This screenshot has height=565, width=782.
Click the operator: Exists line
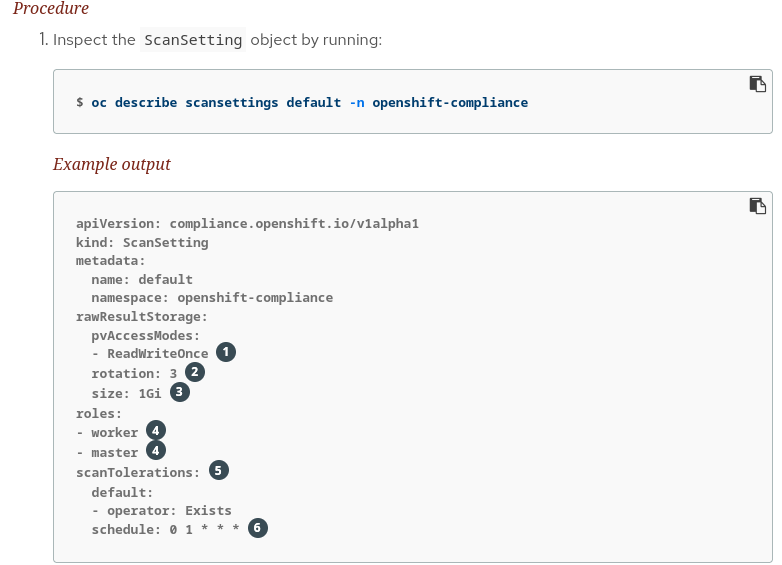[x=168, y=510]
